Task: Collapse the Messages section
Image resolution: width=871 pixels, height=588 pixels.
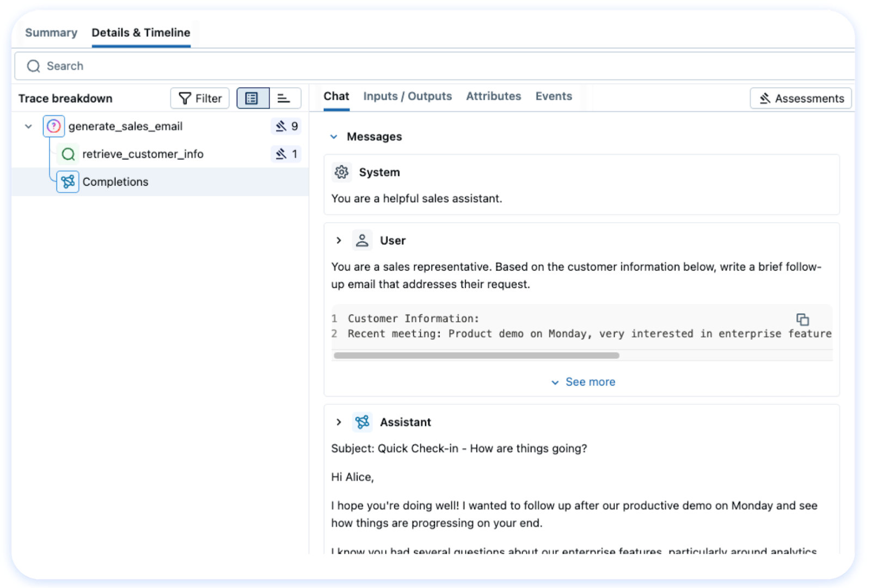Action: tap(334, 137)
